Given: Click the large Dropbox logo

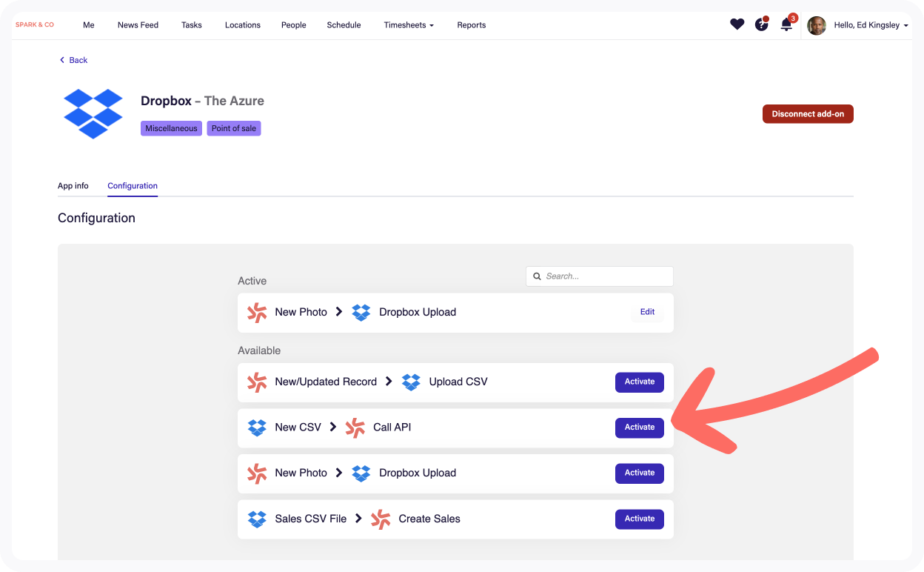Looking at the screenshot, I should (93, 113).
